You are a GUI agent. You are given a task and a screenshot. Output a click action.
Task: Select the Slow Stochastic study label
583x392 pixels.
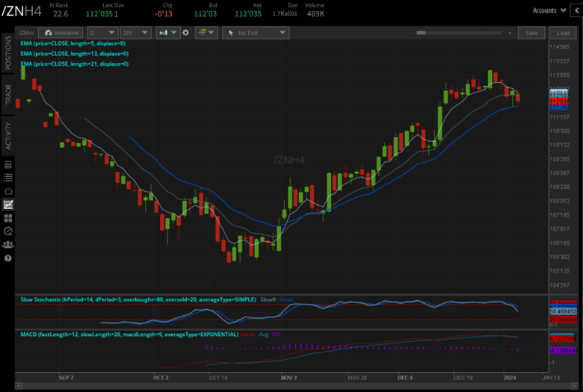tap(138, 299)
